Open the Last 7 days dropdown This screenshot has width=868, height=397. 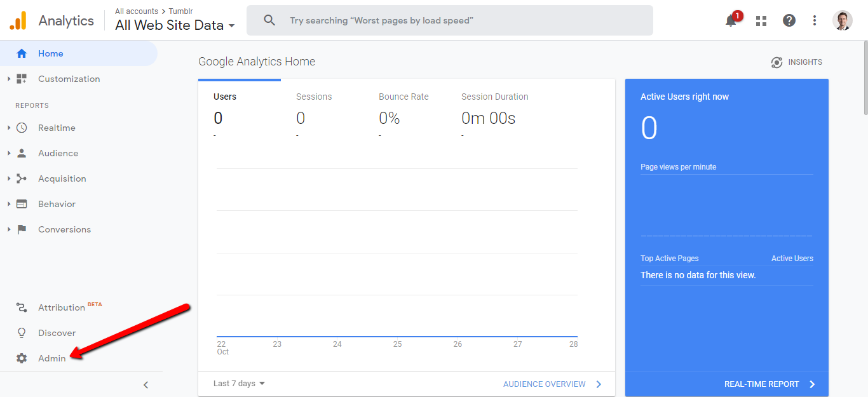click(x=239, y=384)
